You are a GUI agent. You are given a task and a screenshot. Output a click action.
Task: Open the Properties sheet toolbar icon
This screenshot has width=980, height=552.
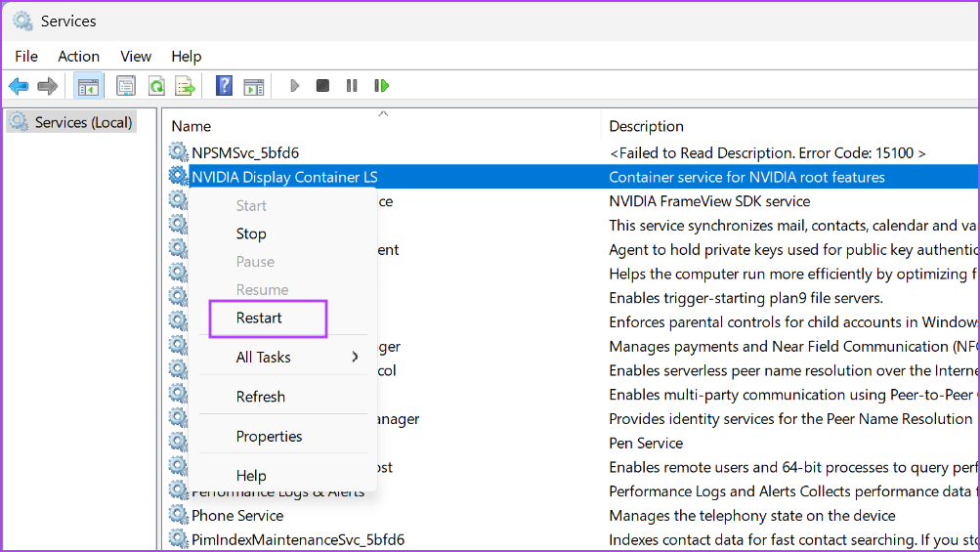click(126, 86)
